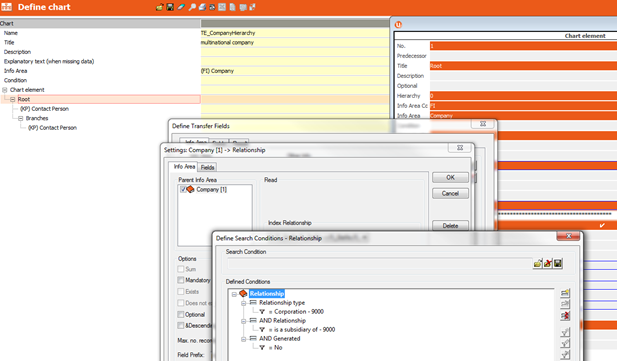This screenshot has width=617, height=361.
Task: Click the eraser icon in top toolbar
Action: 181,7
